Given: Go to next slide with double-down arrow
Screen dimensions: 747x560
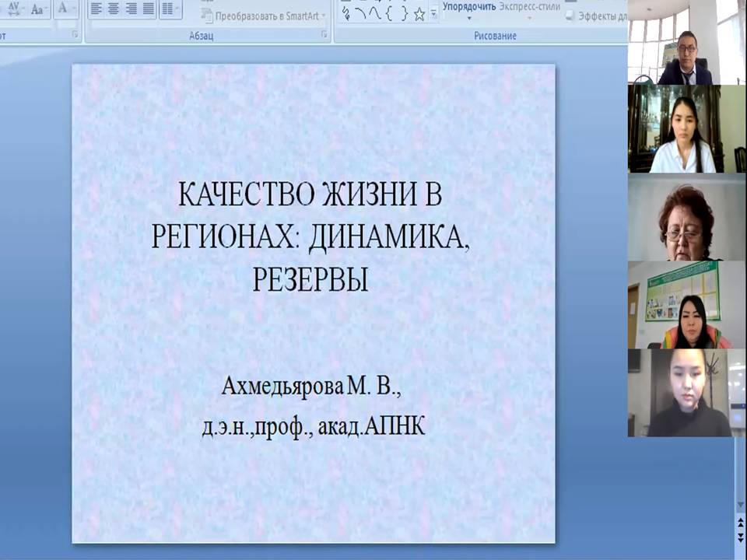Looking at the screenshot, I should [x=739, y=537].
